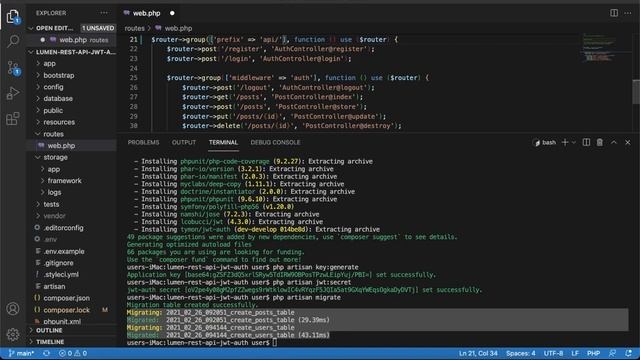The width and height of the screenshot is (640, 360).
Task: Open errors and warnings count in status bar
Action: [73, 353]
